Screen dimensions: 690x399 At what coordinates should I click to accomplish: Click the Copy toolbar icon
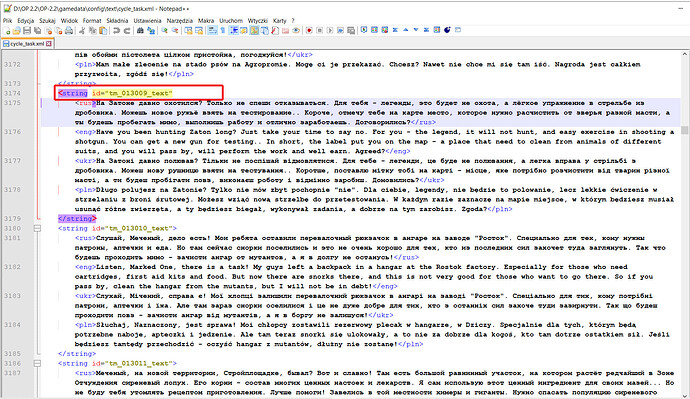tap(92, 30)
